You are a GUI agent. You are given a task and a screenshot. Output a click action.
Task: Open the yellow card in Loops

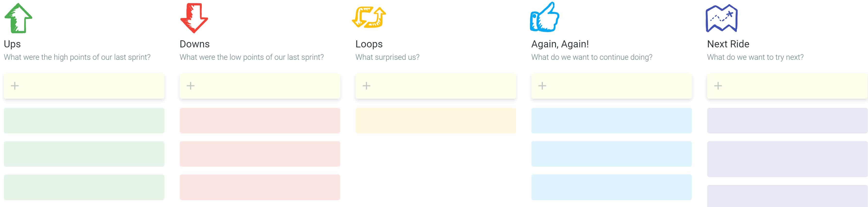(436, 121)
